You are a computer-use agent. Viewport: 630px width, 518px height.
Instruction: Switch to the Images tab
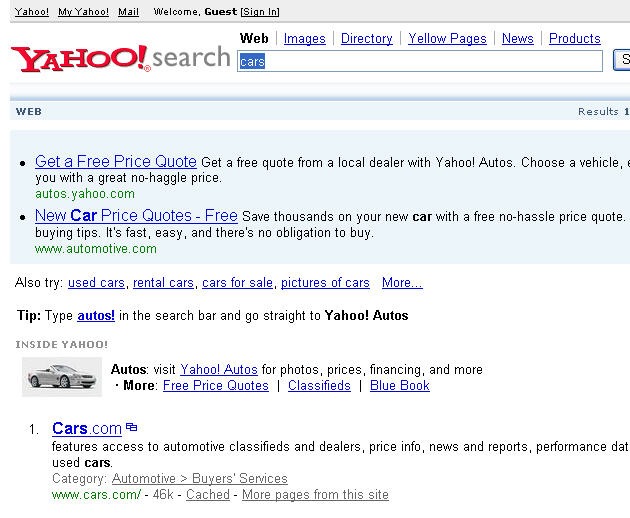click(x=305, y=39)
